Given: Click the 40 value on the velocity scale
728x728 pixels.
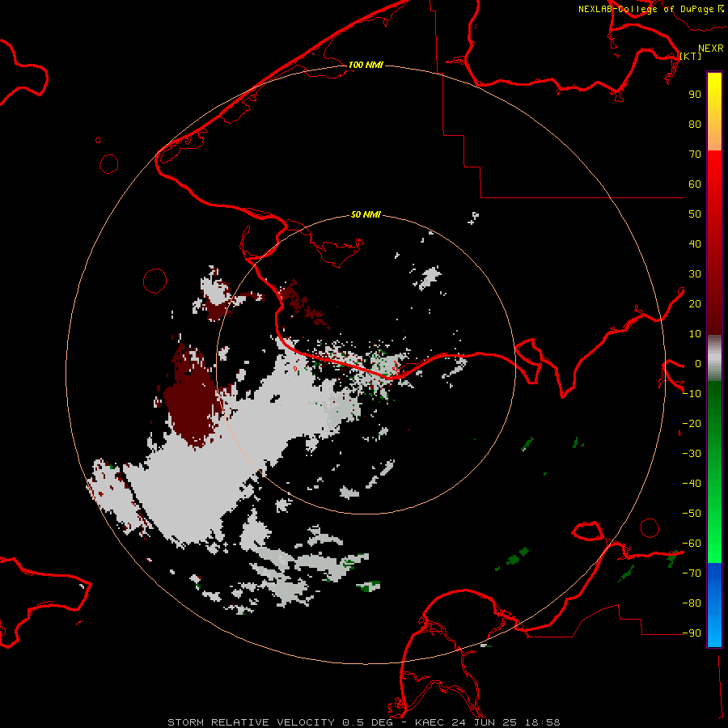Looking at the screenshot, I should pos(695,244).
